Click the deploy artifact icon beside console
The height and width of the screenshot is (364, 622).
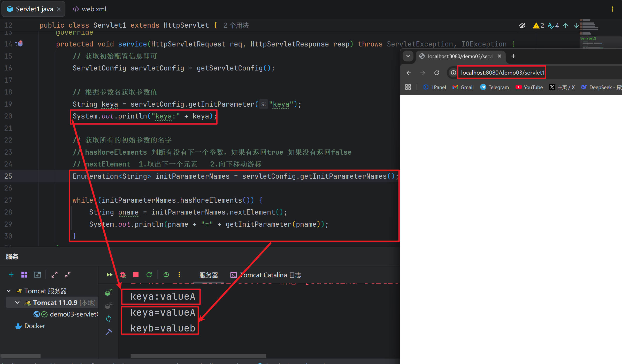[109, 292]
